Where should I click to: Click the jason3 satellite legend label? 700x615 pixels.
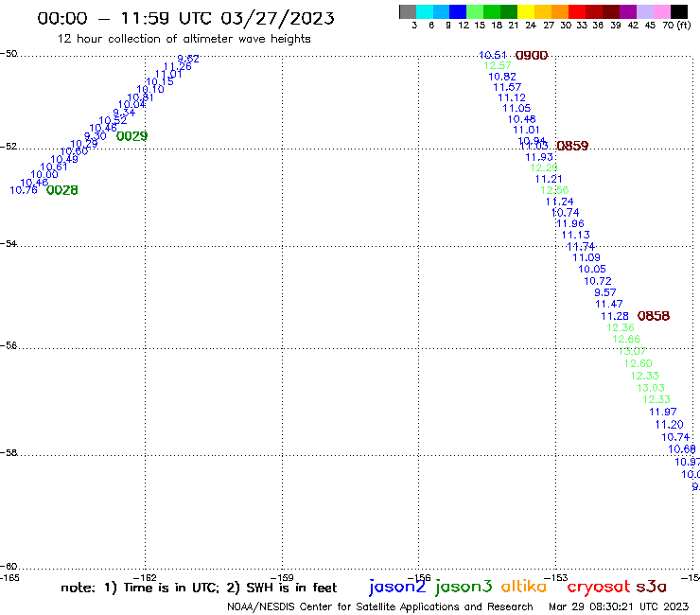click(464, 587)
